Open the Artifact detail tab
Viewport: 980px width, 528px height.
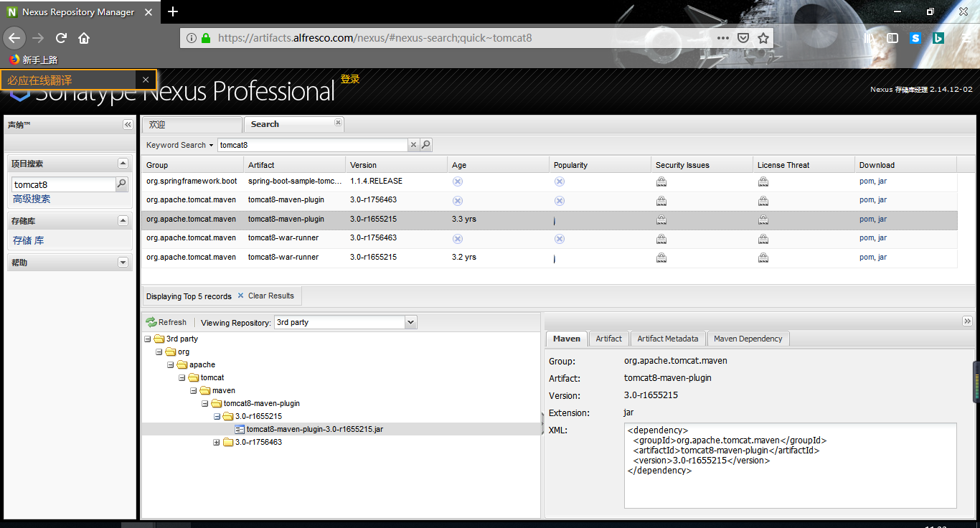(x=609, y=339)
